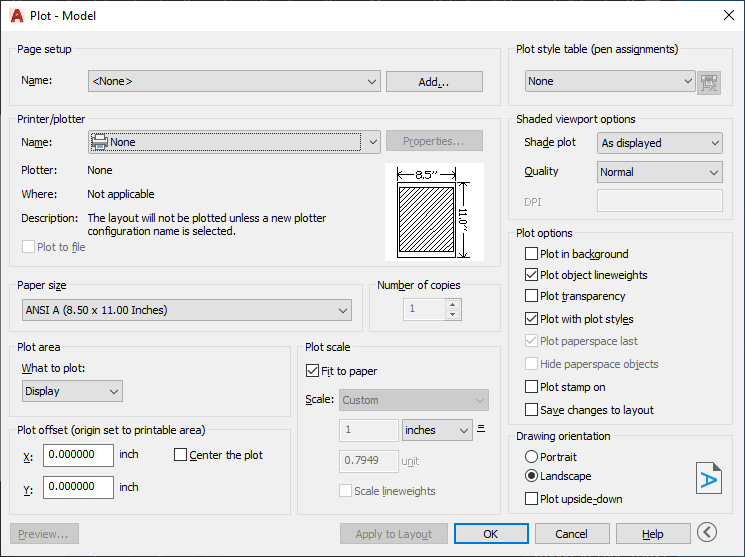The height and width of the screenshot is (557, 745).
Task: Click the Cancel button
Action: (571, 534)
